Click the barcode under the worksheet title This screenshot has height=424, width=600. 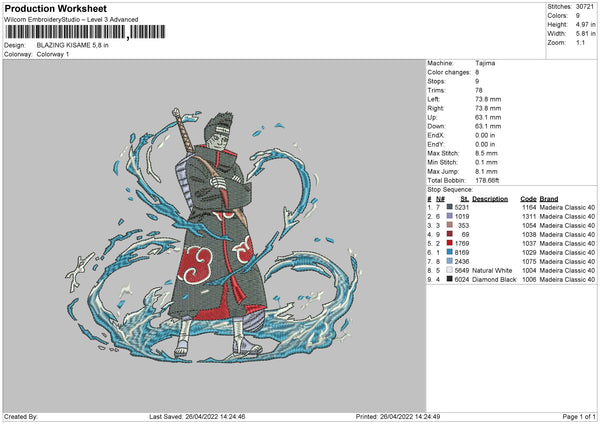point(85,32)
